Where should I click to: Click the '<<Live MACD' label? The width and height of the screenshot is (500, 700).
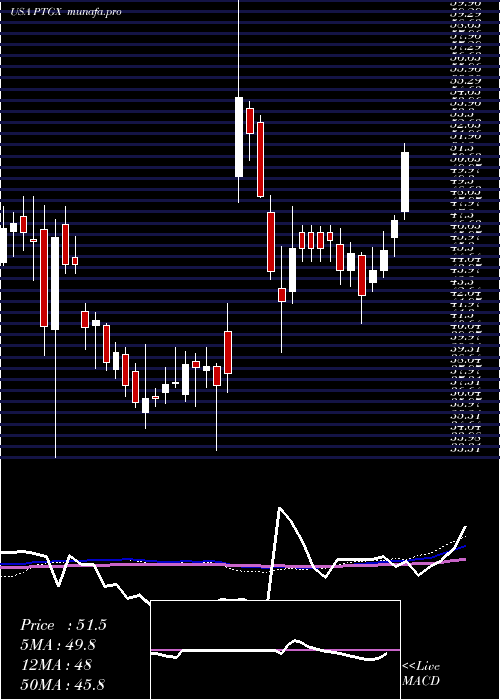[x=421, y=674]
